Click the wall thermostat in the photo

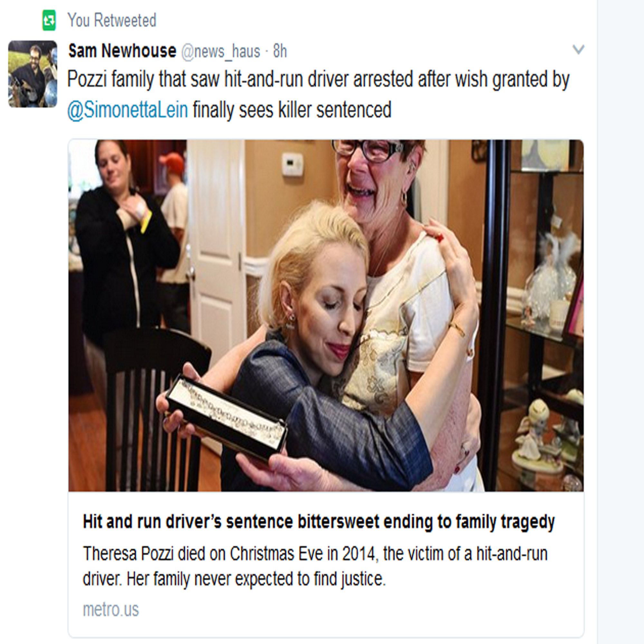pos(293,164)
